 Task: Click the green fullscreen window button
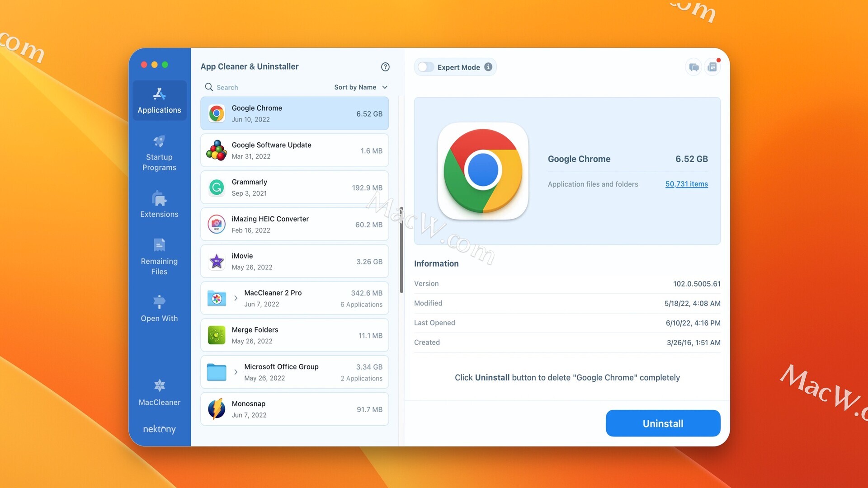point(165,65)
